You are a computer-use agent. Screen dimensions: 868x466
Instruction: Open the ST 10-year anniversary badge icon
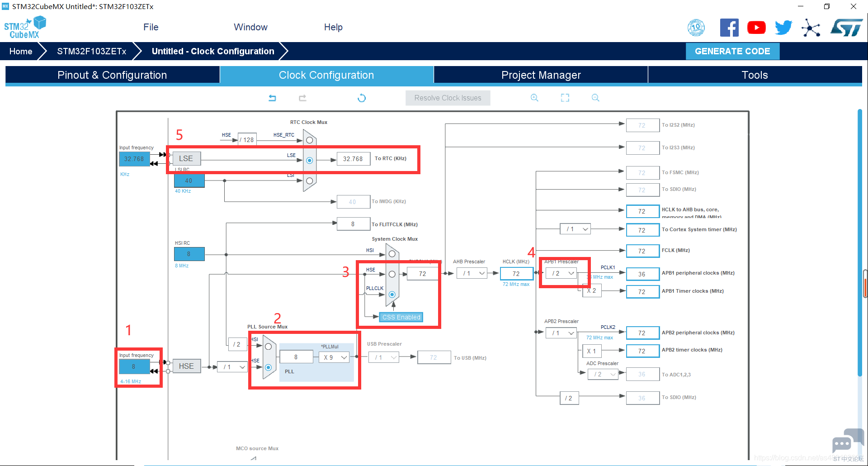696,28
